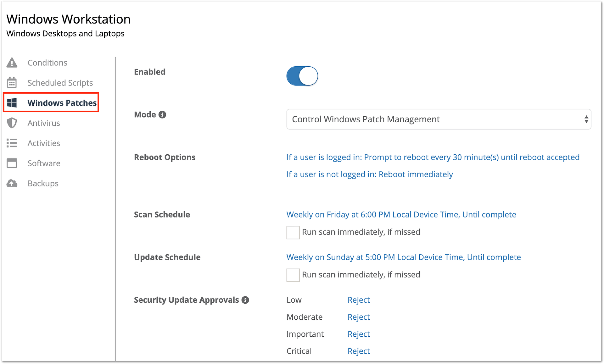Viewport: 604px width, 364px height.
Task: Check run immediately box under Update Schedule
Action: coord(293,275)
